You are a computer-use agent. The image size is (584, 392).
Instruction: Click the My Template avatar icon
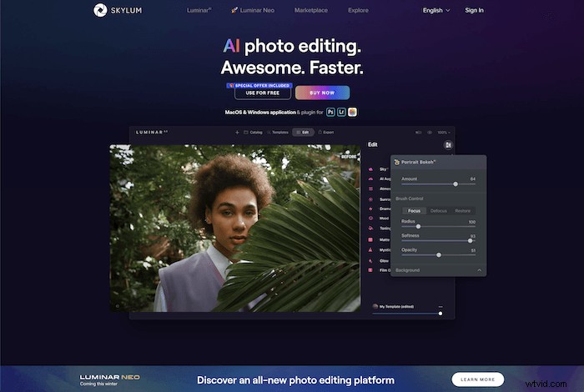pos(375,306)
